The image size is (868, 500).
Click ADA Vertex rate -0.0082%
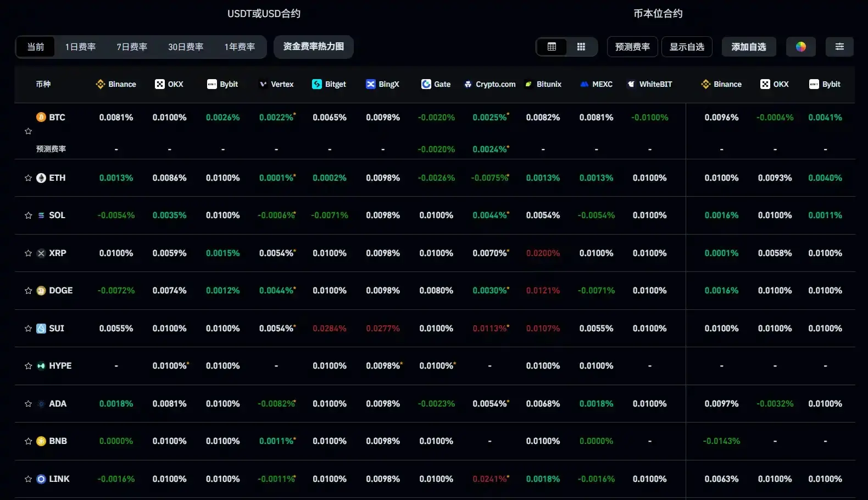[x=277, y=404]
